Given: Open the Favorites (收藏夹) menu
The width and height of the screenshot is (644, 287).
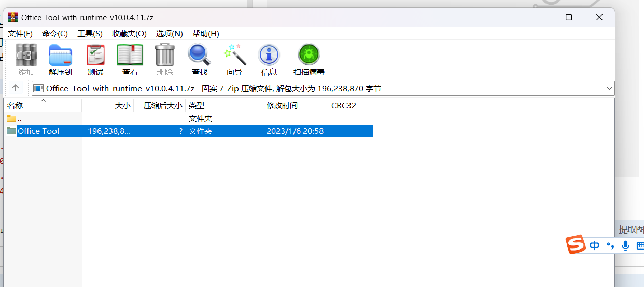Looking at the screenshot, I should (x=129, y=33).
